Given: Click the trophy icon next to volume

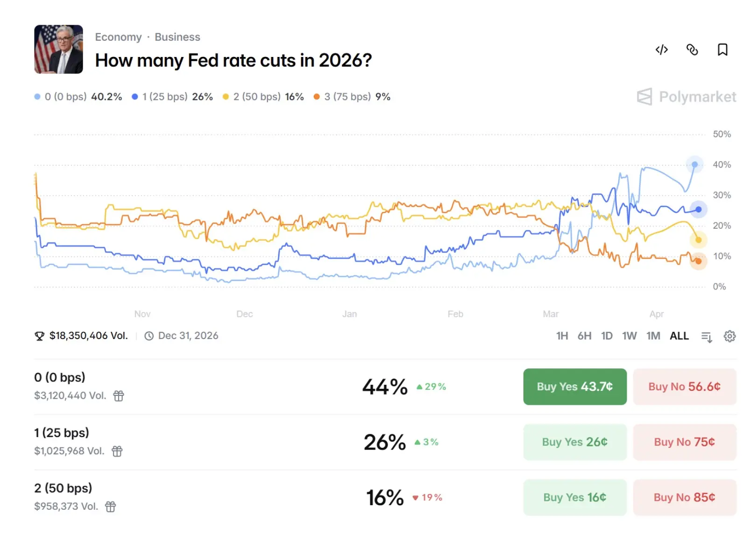Looking at the screenshot, I should coord(40,336).
